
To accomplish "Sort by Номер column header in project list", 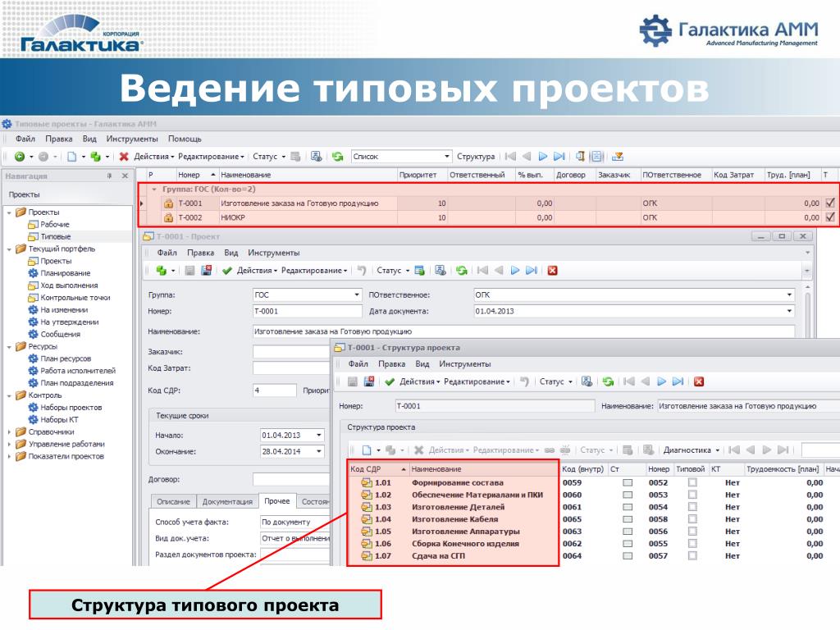I will point(197,175).
